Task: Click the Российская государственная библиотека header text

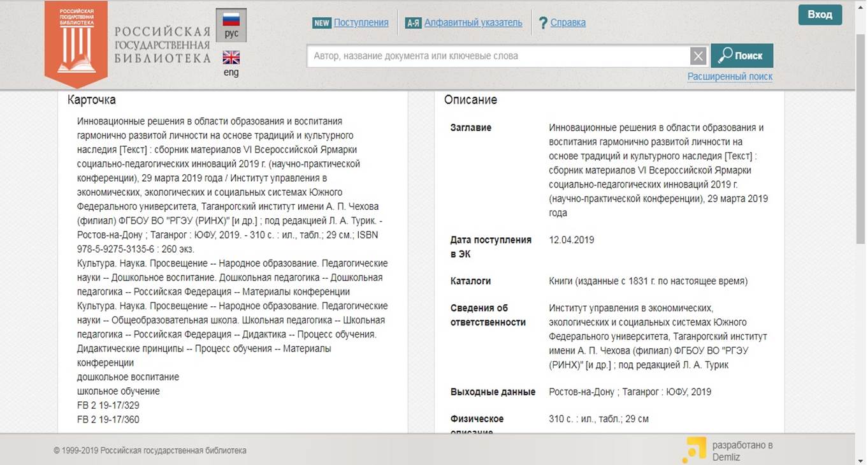Action: pyautogui.click(x=162, y=45)
